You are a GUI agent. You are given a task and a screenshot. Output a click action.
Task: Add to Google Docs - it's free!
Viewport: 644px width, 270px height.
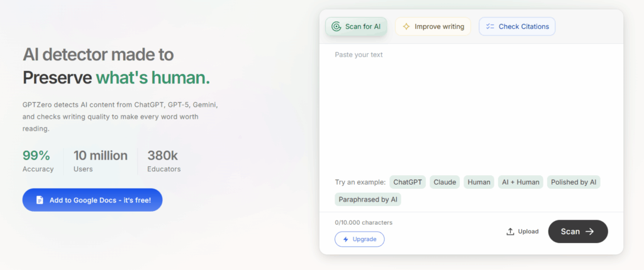92,200
